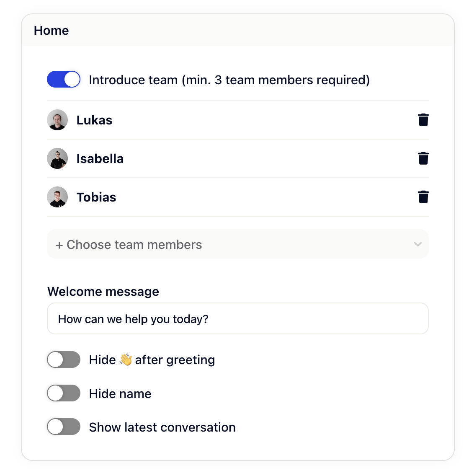
Task: Click the chevron arrow in team member selector
Action: (418, 244)
